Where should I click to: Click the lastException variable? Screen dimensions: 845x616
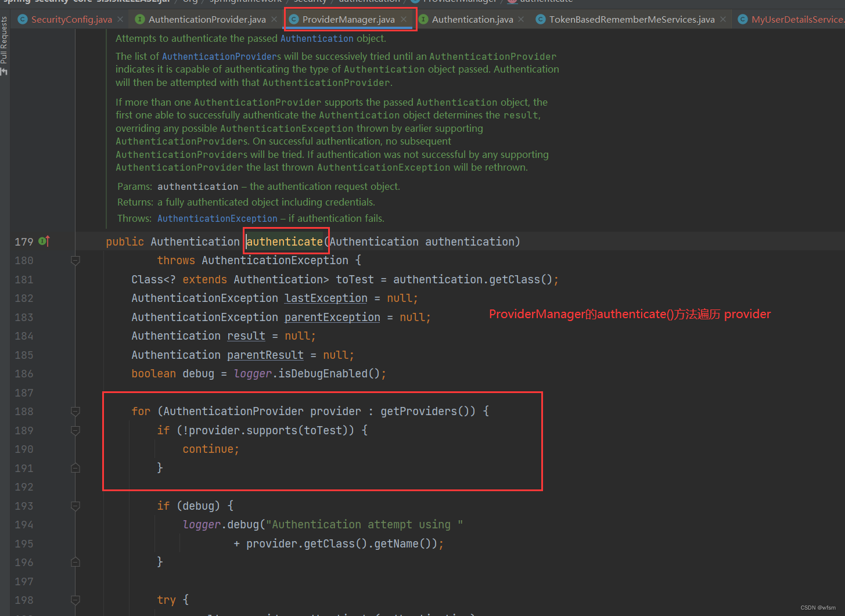(326, 298)
